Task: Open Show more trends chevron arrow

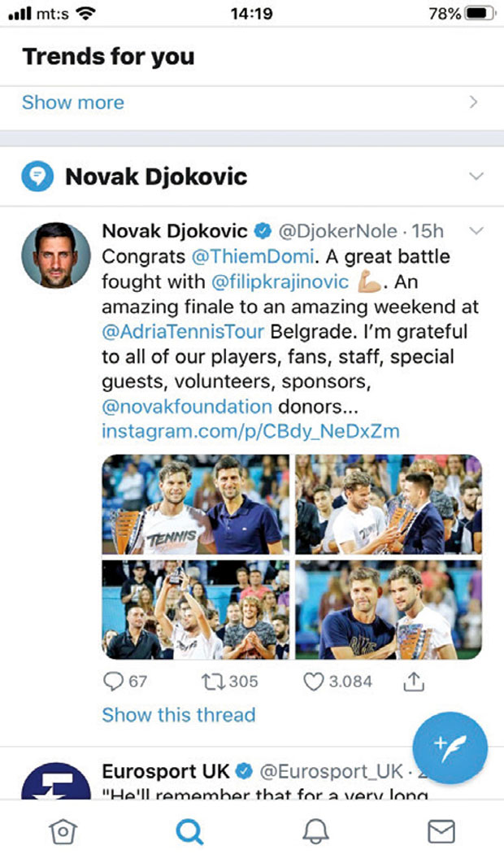Action: click(473, 102)
